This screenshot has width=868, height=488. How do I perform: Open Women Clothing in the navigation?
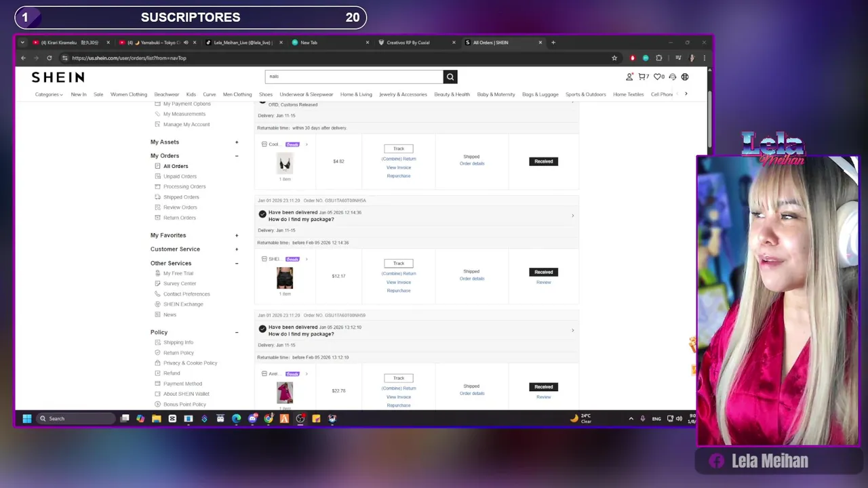click(x=129, y=94)
